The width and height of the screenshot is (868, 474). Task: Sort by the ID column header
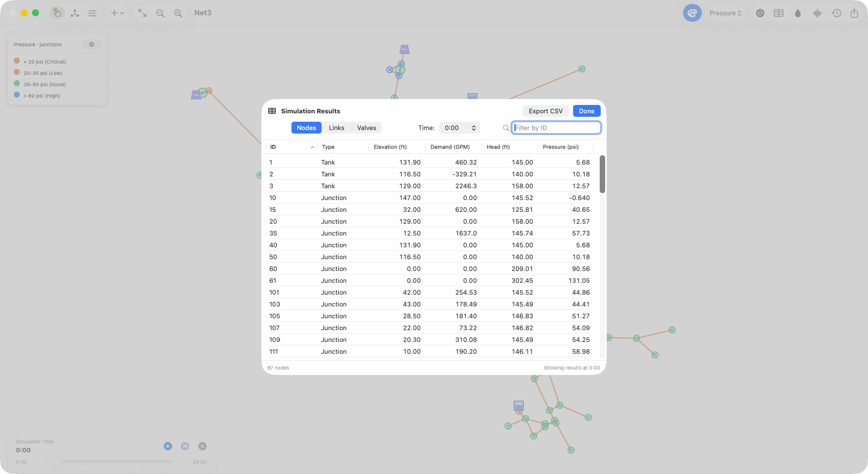(291, 147)
